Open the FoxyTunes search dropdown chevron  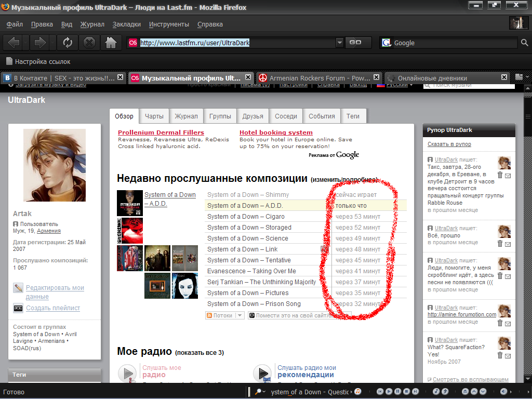(x=264, y=392)
